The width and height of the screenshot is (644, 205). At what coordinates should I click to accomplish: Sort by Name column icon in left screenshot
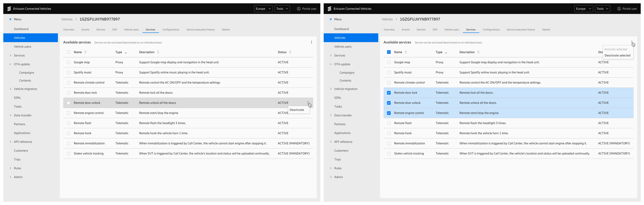pos(86,52)
